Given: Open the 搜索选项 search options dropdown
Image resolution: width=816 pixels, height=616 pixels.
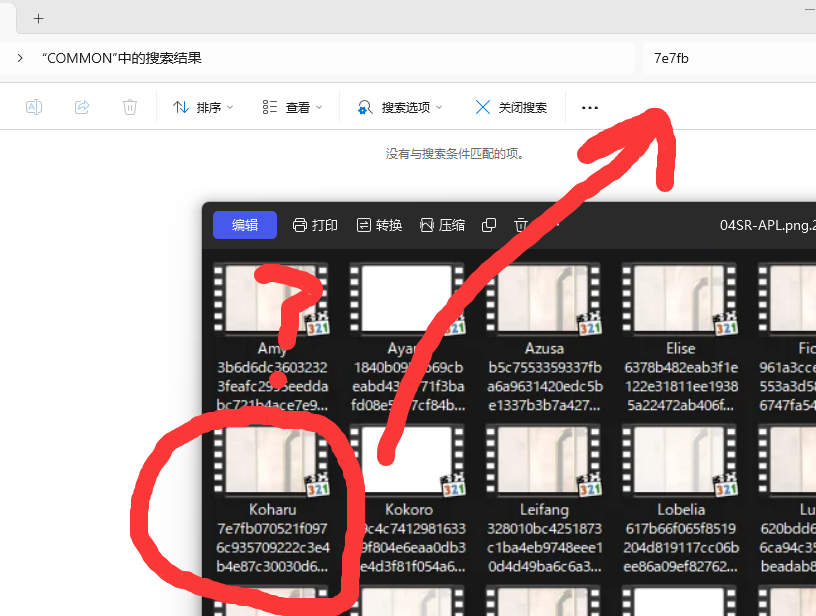Looking at the screenshot, I should tap(400, 107).
